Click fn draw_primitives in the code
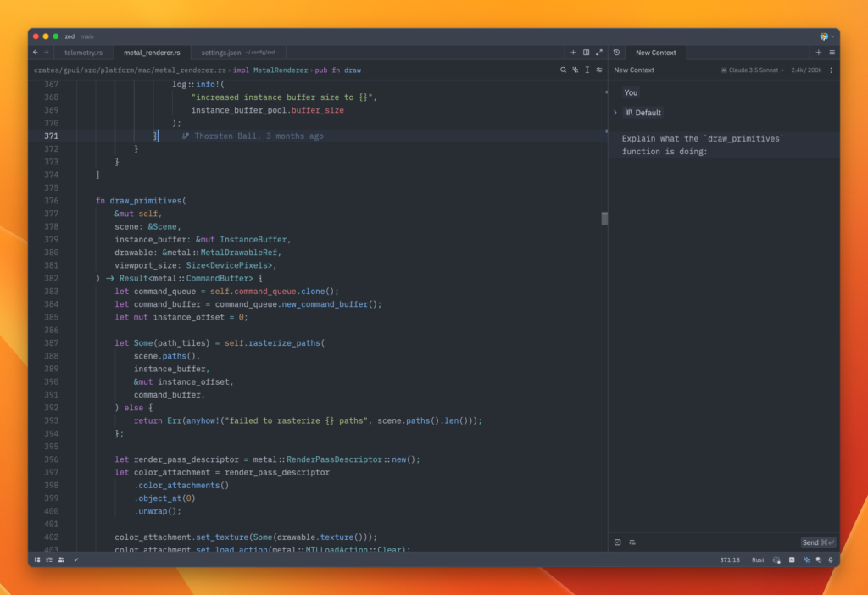The height and width of the screenshot is (595, 868). (x=141, y=200)
